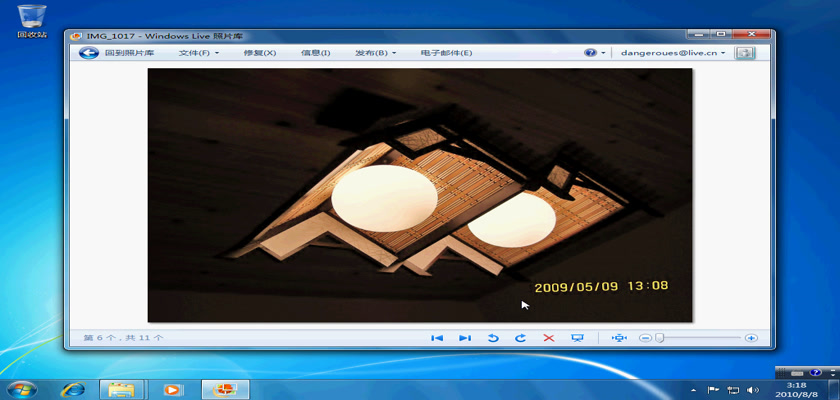
Task: Expand the help icon dropdown
Action: 596,53
